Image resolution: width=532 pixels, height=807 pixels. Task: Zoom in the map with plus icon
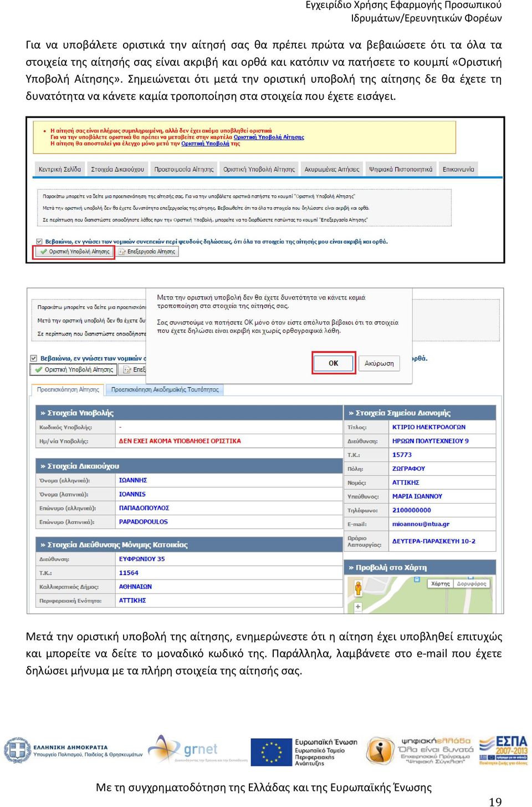pyautogui.click(x=358, y=607)
